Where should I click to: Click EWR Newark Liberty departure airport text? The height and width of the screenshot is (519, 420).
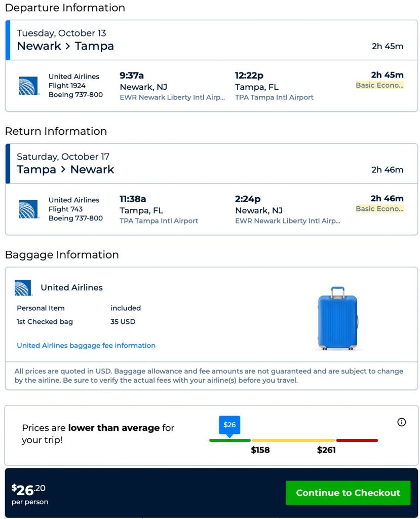click(x=172, y=97)
